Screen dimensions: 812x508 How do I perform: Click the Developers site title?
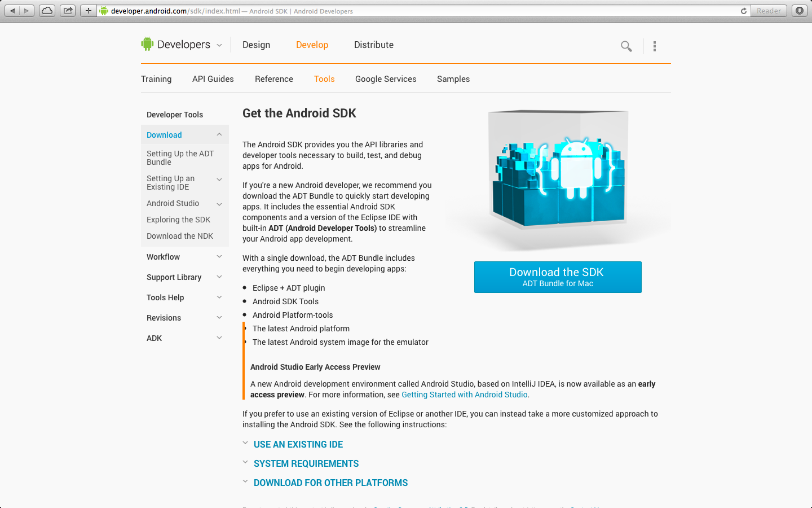tap(184, 45)
